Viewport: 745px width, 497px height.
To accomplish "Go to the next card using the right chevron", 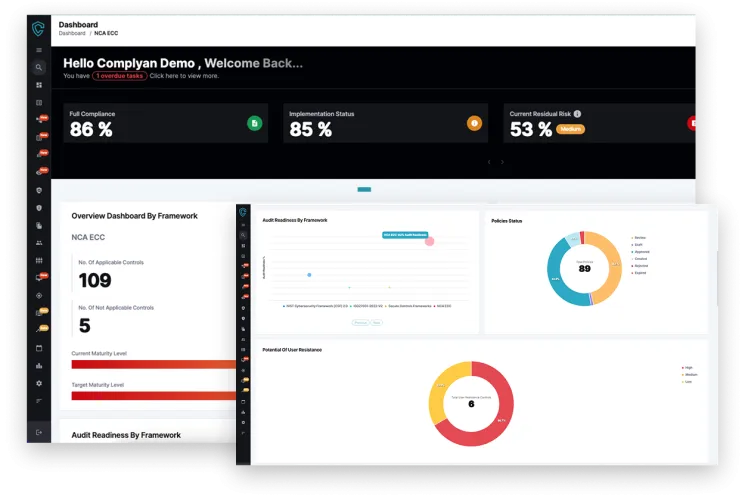I will [502, 162].
